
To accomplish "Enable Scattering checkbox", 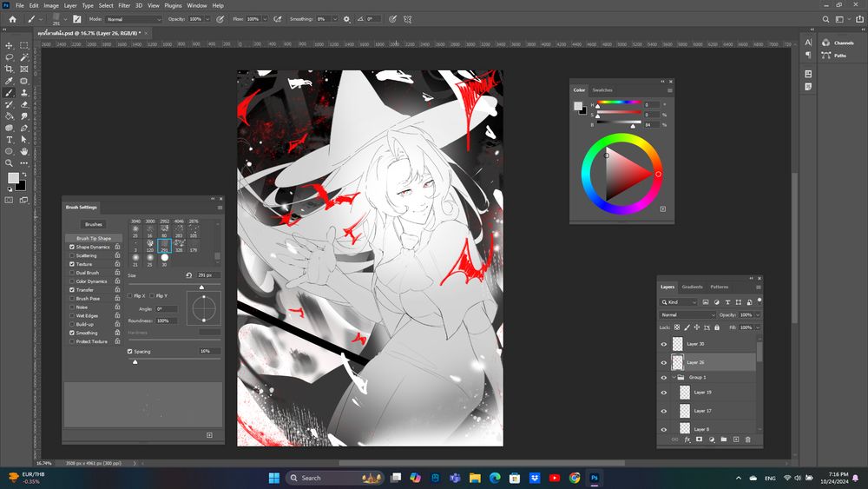I will pyautogui.click(x=72, y=255).
